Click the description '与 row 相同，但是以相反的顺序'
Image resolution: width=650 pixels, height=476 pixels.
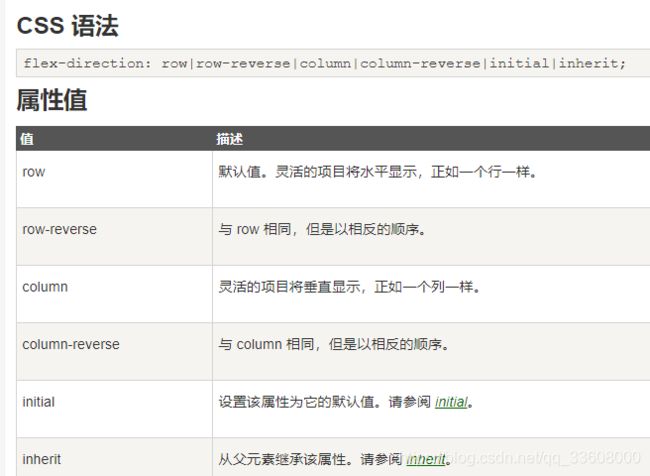pyautogui.click(x=319, y=229)
